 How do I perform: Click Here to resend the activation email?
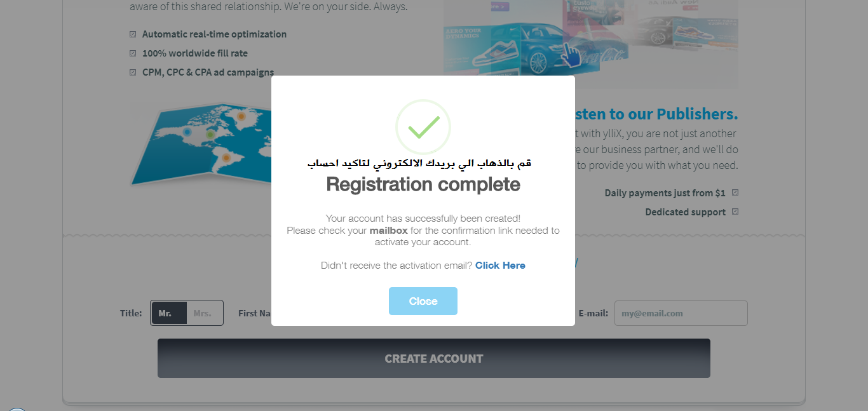click(x=500, y=266)
